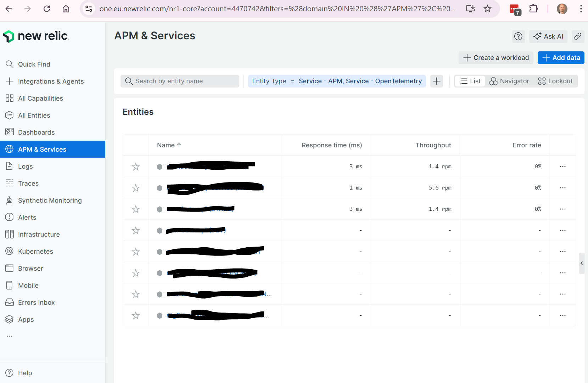Sort the table by Name column
Viewport: 588px width, 383px height.
pyautogui.click(x=169, y=145)
